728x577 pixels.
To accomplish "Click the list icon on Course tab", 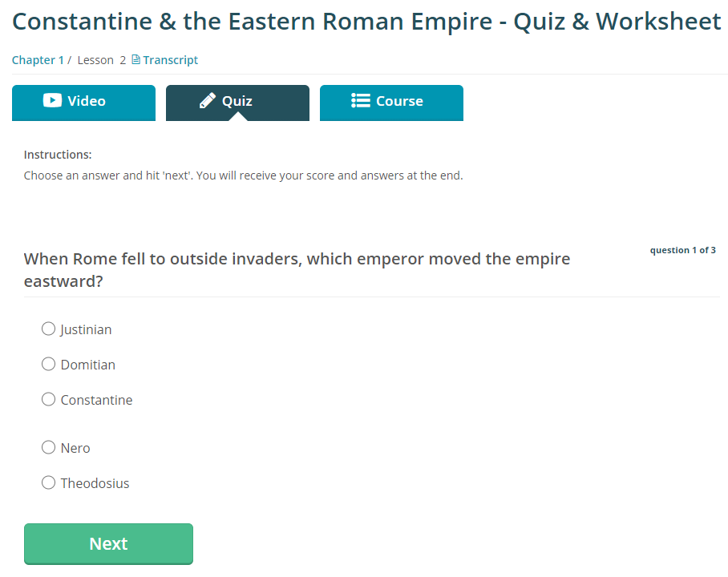I will click(x=361, y=101).
